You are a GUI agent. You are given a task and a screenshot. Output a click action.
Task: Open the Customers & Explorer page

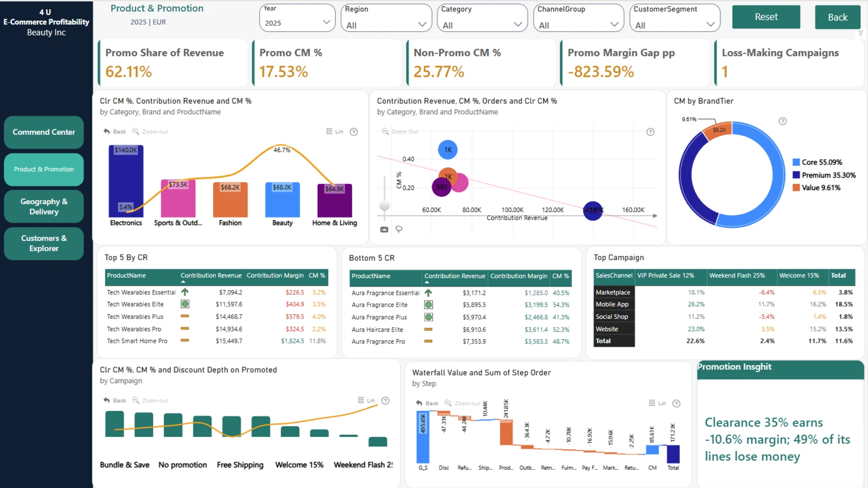44,244
